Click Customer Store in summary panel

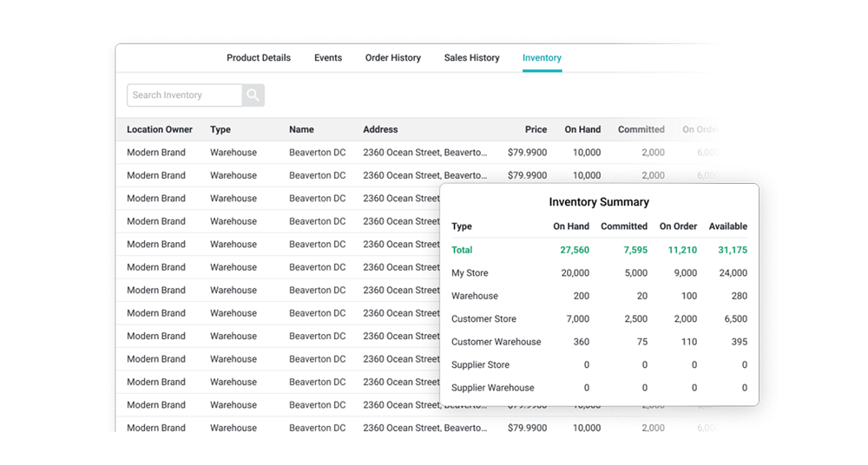point(483,319)
